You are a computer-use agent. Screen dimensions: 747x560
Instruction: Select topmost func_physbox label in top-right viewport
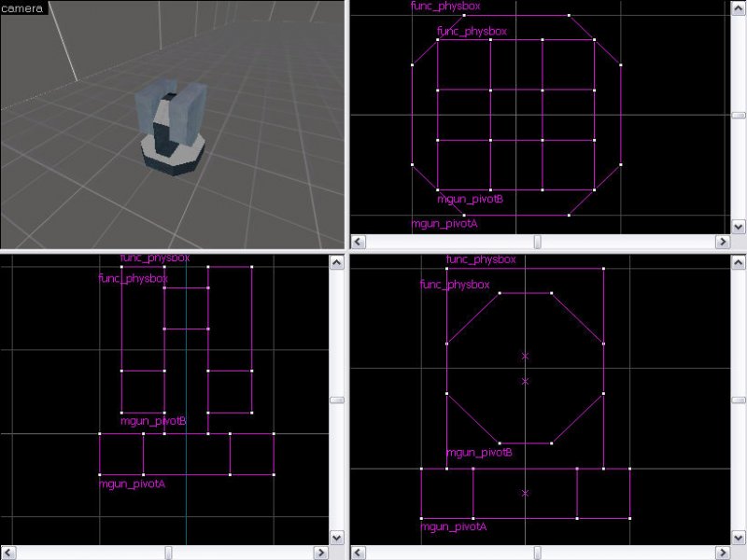(x=445, y=7)
